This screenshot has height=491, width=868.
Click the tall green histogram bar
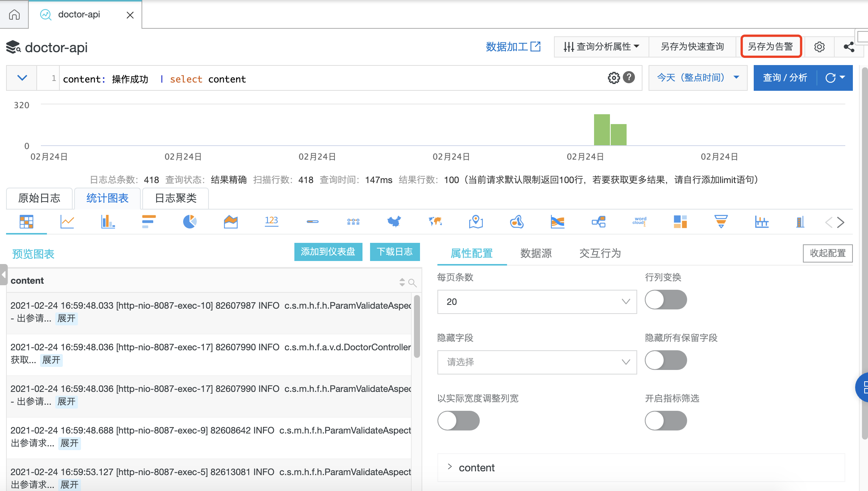click(602, 130)
